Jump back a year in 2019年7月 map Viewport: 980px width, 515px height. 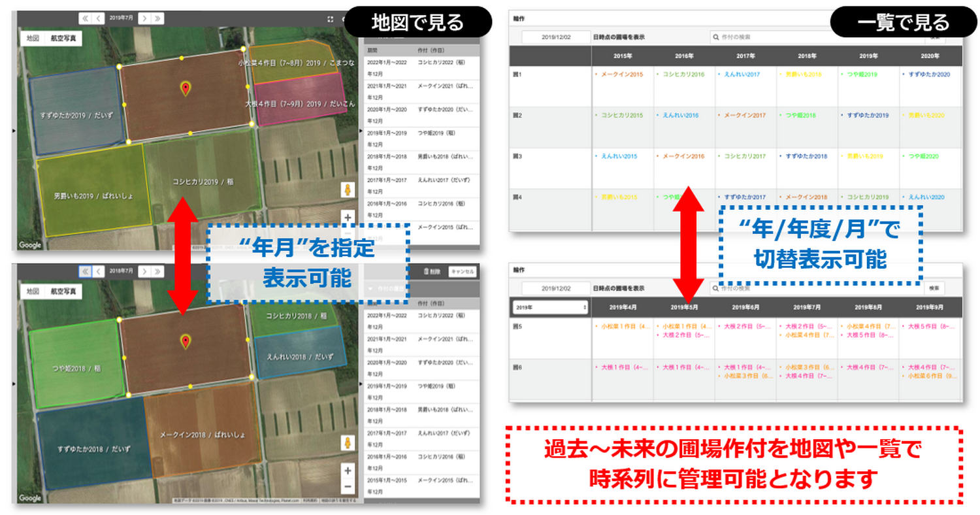click(86, 19)
